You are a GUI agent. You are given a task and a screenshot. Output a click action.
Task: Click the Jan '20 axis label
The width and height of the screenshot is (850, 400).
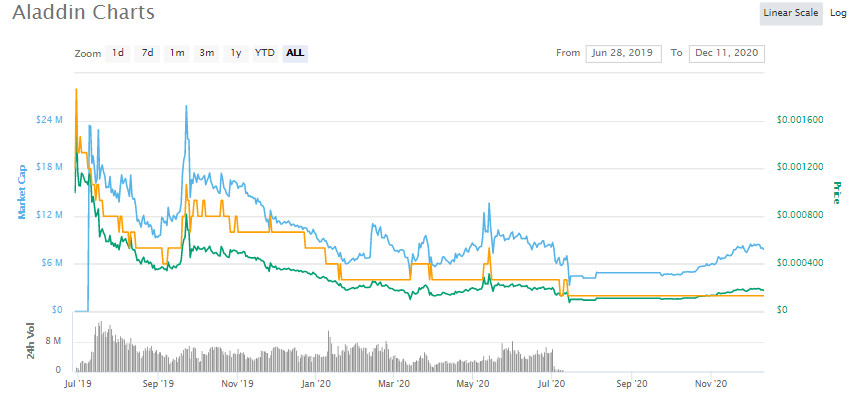pyautogui.click(x=317, y=384)
